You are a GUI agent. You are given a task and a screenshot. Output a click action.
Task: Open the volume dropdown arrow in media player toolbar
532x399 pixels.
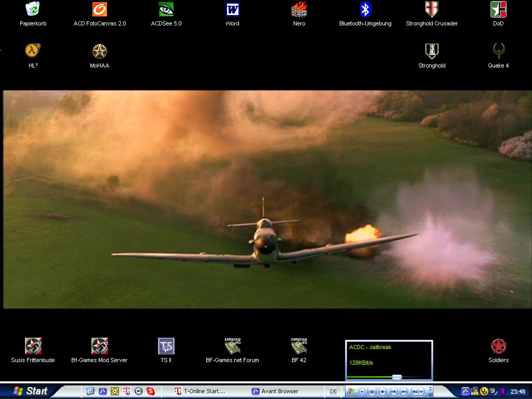[x=422, y=391]
